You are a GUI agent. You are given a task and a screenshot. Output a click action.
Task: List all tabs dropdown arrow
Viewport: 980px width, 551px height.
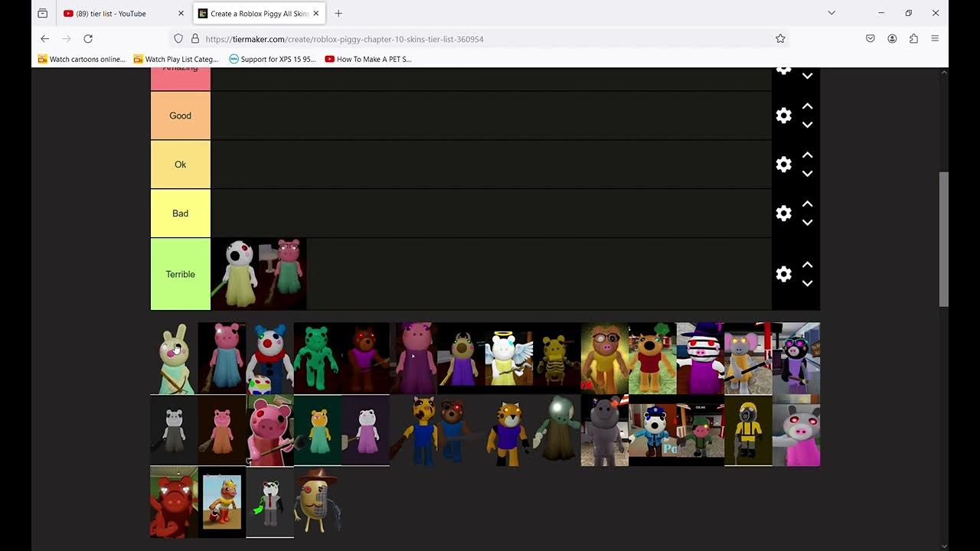tap(831, 13)
